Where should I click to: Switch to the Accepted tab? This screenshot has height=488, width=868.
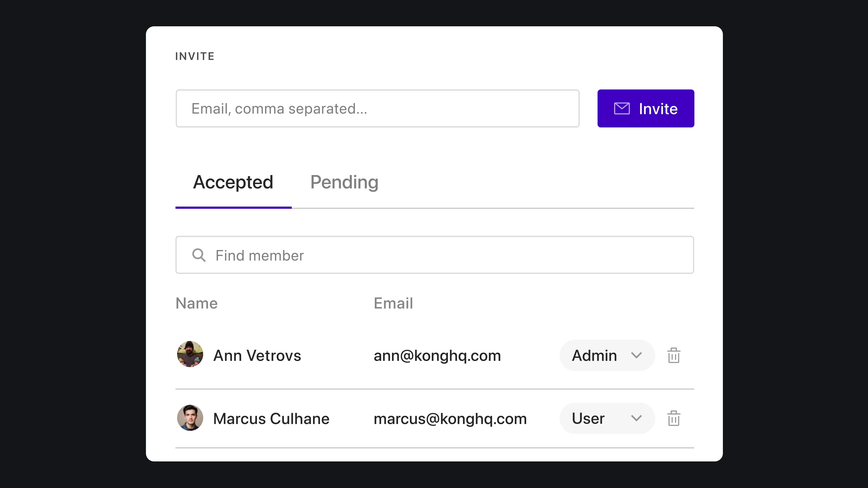coord(233,182)
